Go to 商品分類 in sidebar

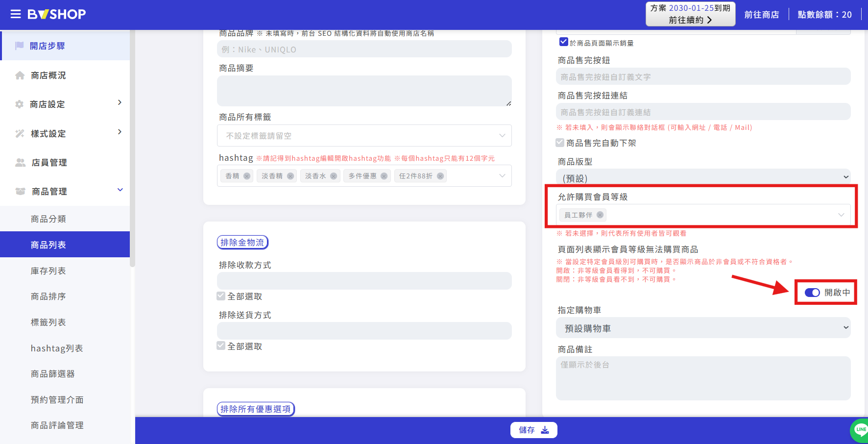(48, 219)
